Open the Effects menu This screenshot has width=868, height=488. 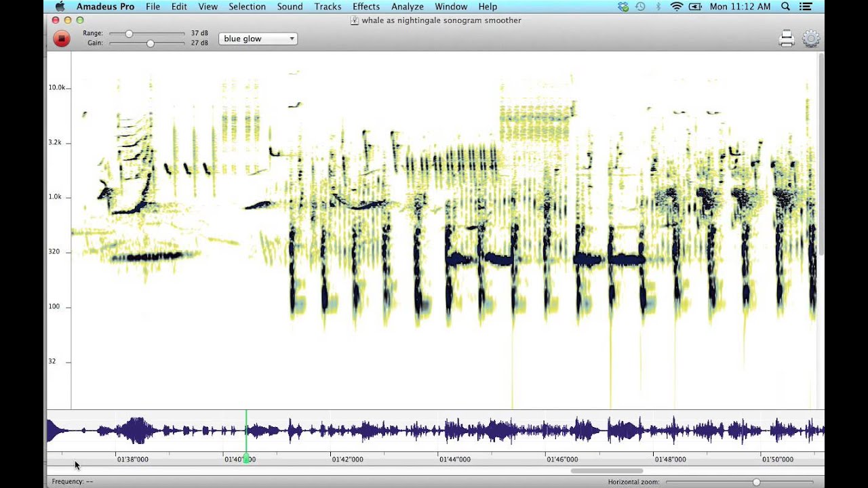[x=366, y=7]
